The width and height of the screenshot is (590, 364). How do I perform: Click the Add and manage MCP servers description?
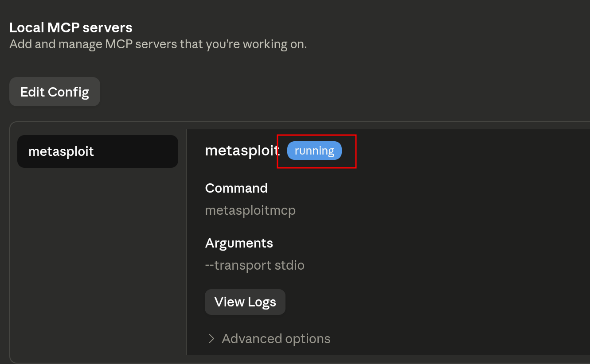[158, 44]
